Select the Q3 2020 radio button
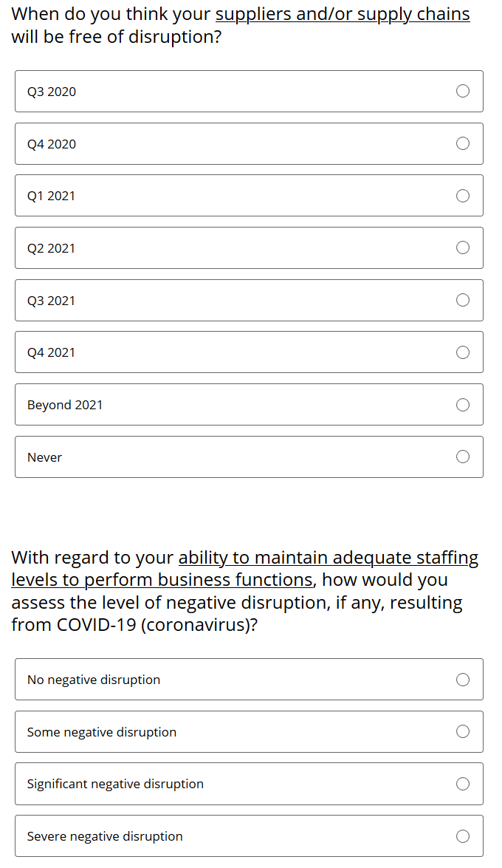The height and width of the screenshot is (868, 502). [463, 91]
